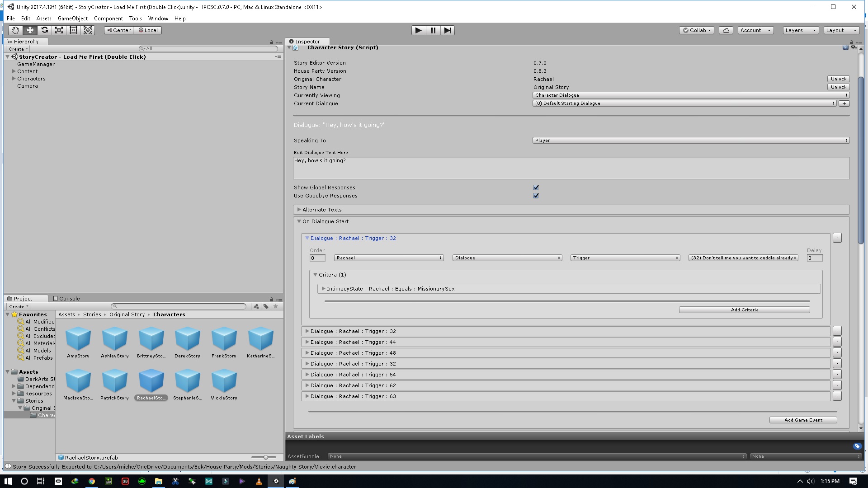This screenshot has height=488, width=868.
Task: Select the Scale tool
Action: pos(59,30)
